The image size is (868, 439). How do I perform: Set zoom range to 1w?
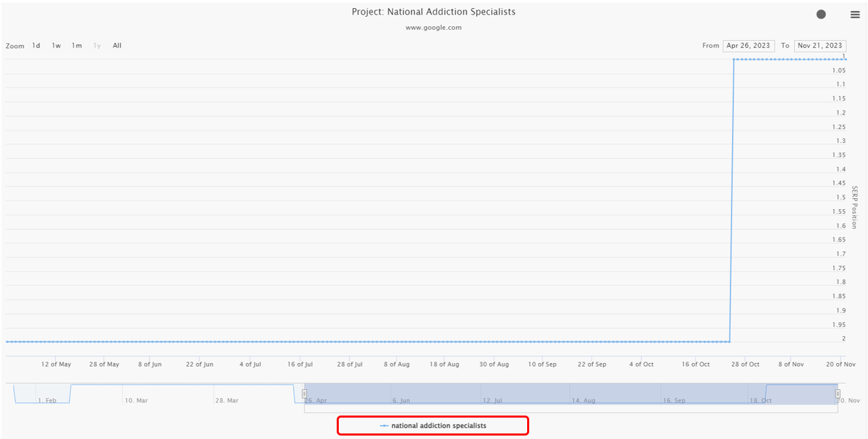(57, 46)
